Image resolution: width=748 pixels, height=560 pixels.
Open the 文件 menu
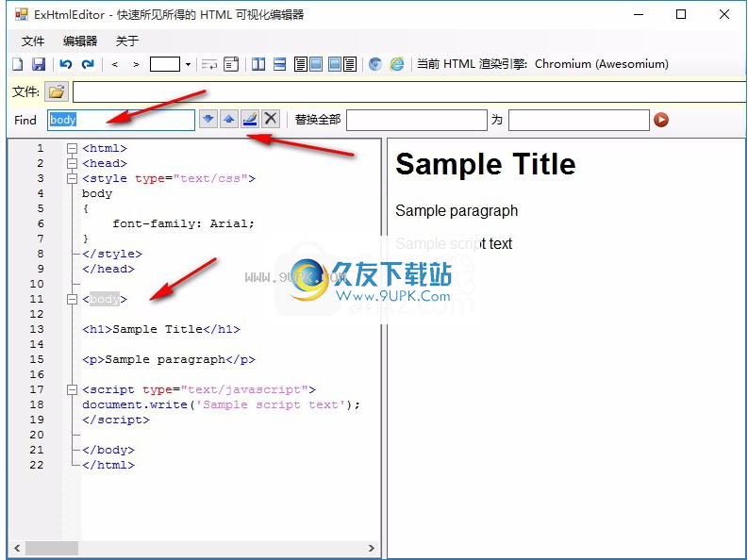pos(33,41)
